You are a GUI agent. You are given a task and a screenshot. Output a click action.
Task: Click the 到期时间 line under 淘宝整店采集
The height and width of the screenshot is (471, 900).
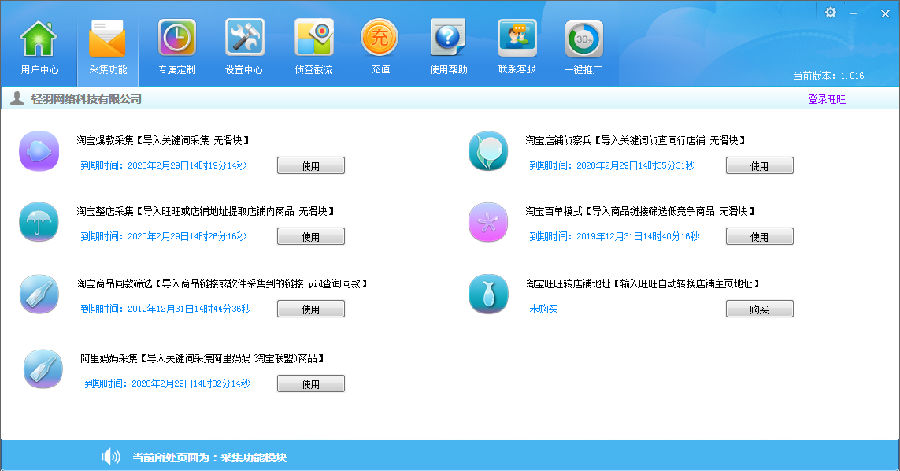coord(164,236)
